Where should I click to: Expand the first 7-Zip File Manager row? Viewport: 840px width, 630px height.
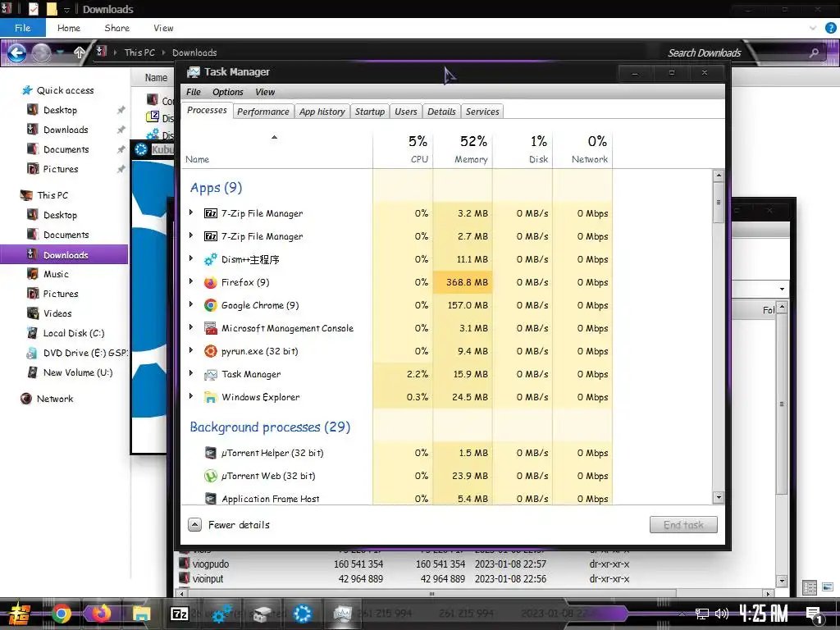click(x=190, y=212)
